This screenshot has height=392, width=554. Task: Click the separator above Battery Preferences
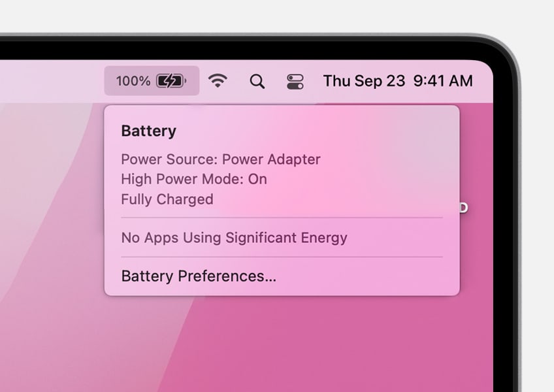pos(282,257)
